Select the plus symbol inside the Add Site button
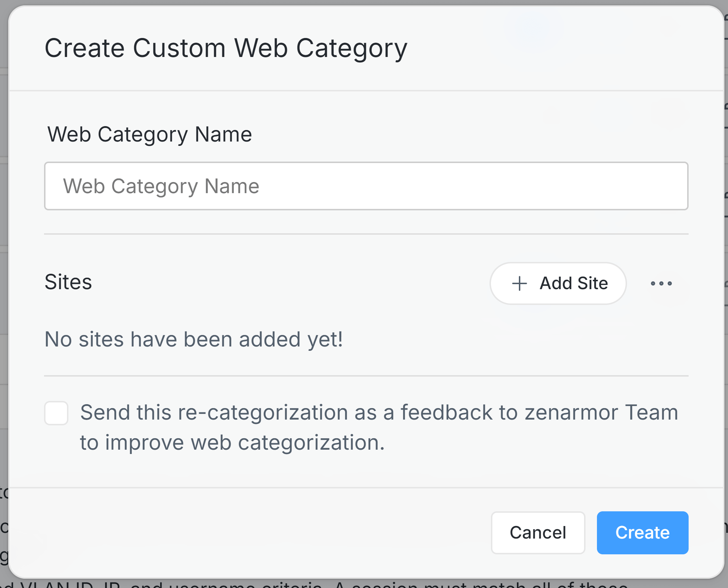 519,283
